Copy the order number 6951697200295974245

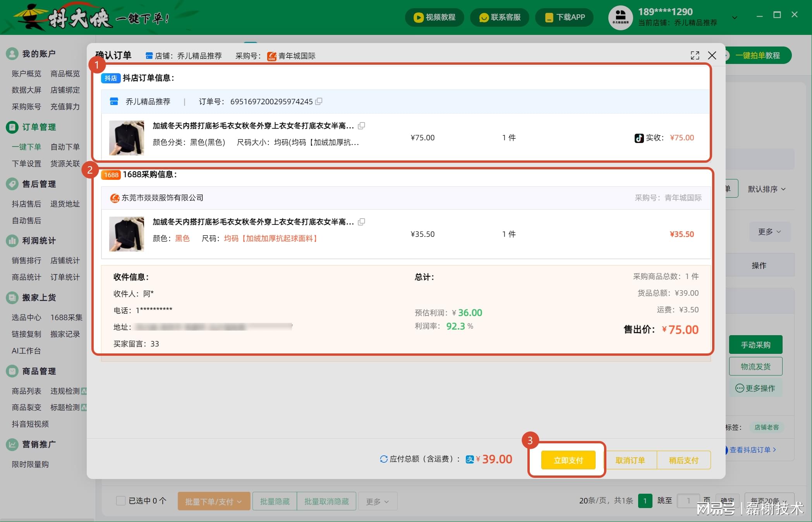click(319, 102)
